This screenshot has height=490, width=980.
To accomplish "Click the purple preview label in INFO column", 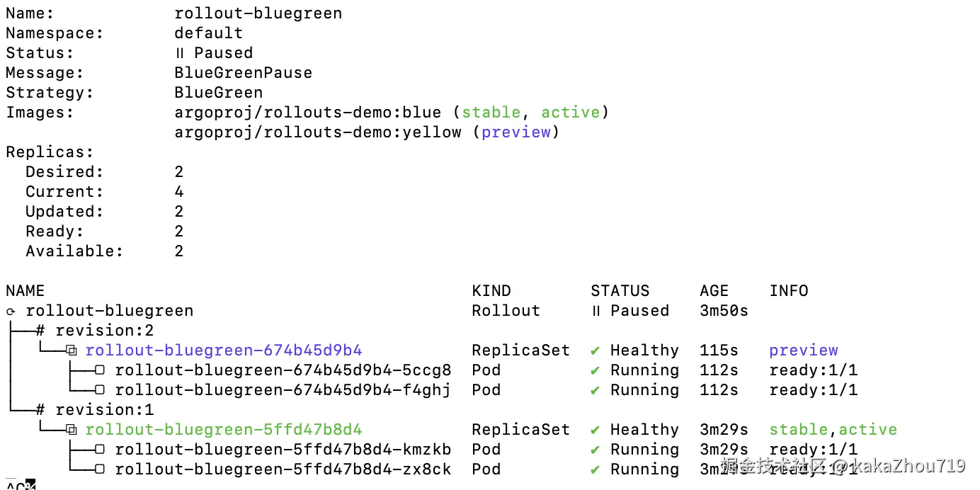I will coord(804,351).
